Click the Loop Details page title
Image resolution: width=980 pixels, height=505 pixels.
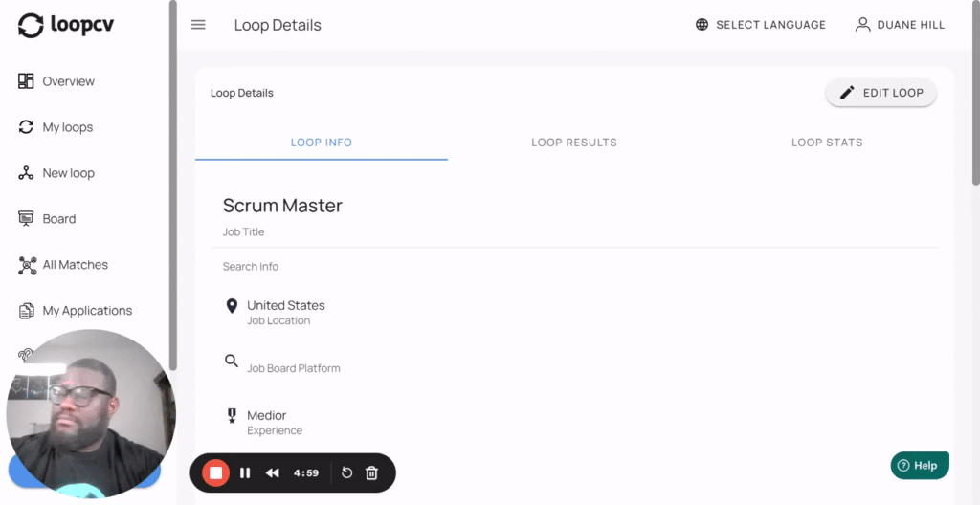278,25
